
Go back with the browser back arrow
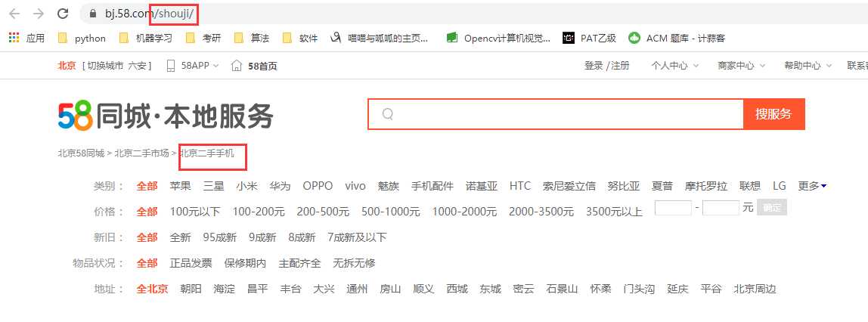point(14,14)
